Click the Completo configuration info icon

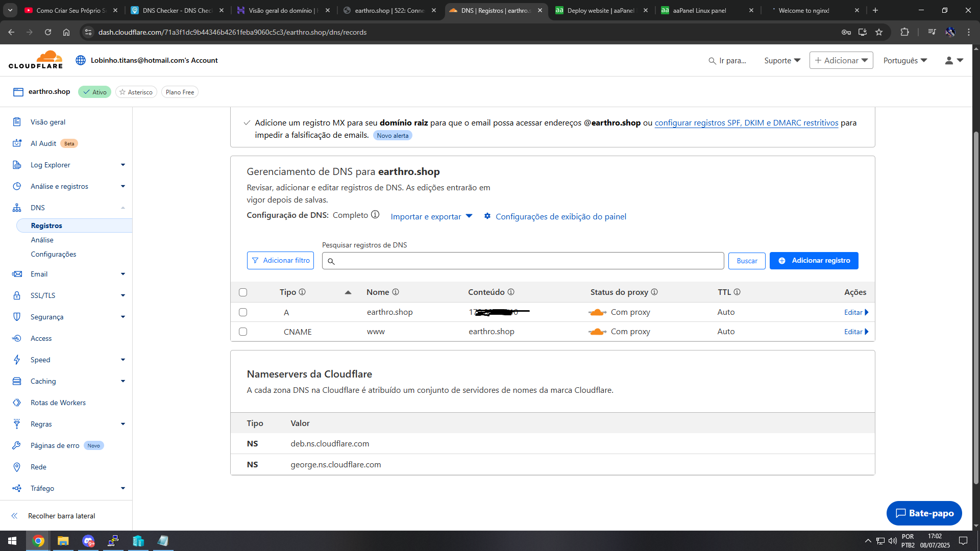(x=375, y=215)
